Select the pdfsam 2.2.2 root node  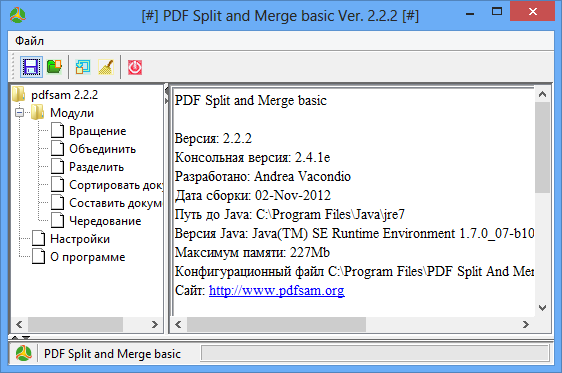[x=65, y=95]
